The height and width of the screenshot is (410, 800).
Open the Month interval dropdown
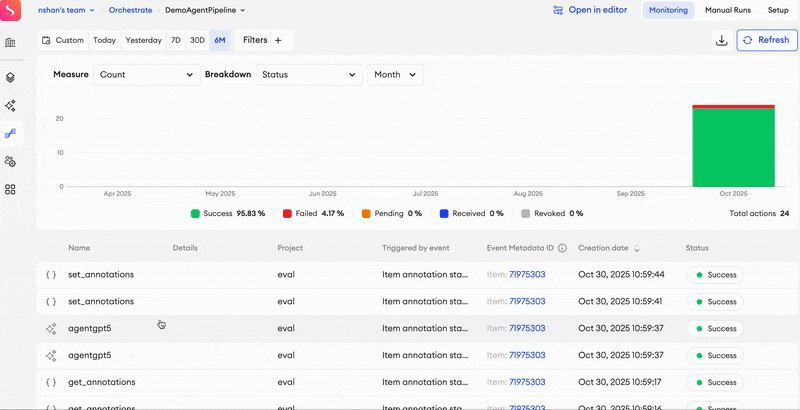pyautogui.click(x=395, y=75)
